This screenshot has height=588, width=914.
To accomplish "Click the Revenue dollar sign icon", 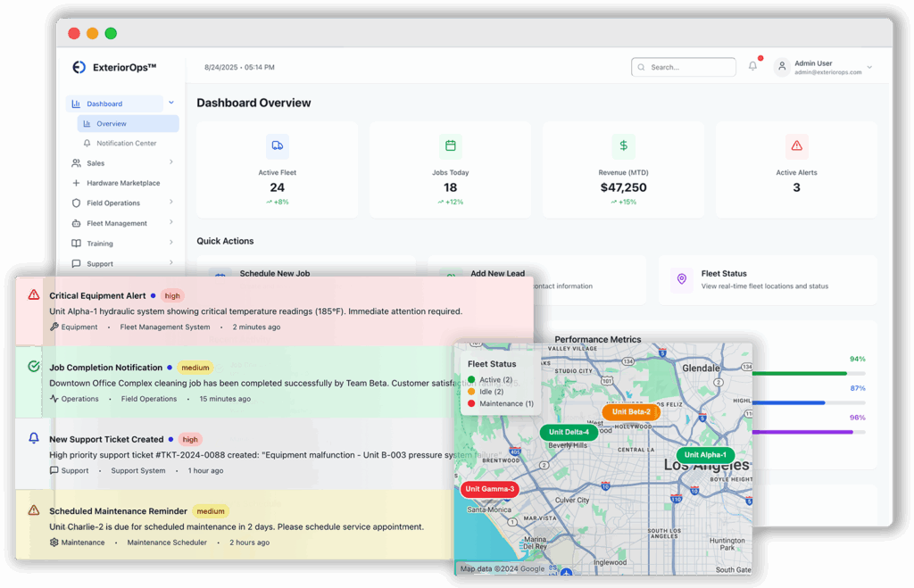I will [623, 145].
